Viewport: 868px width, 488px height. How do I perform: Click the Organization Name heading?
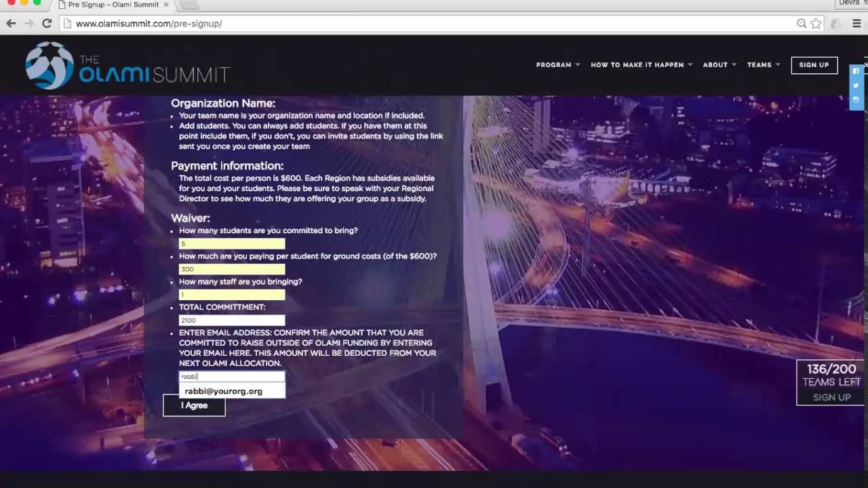pos(223,104)
